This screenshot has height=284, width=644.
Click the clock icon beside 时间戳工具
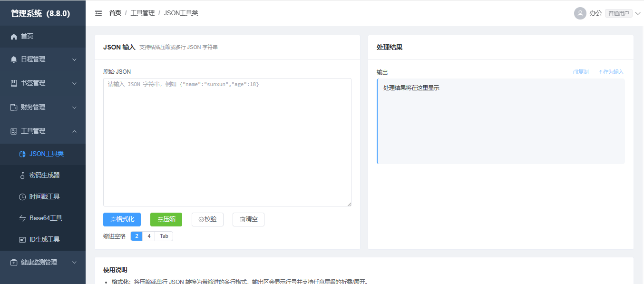click(22, 197)
